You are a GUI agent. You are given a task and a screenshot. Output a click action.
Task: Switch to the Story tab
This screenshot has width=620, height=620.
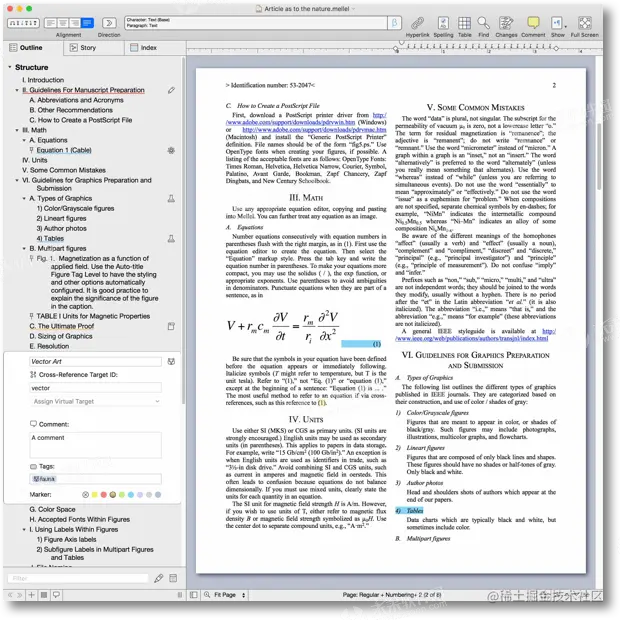(x=83, y=47)
